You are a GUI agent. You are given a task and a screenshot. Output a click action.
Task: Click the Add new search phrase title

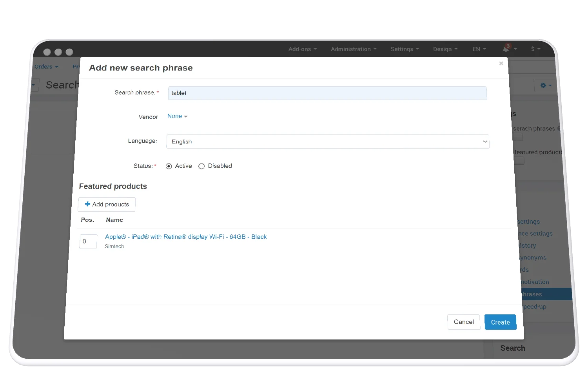tap(141, 68)
